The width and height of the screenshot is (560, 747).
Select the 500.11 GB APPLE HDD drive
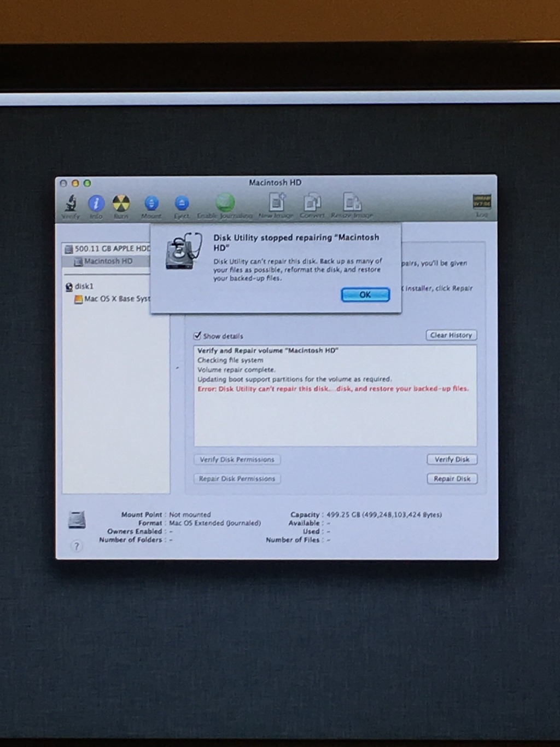107,248
